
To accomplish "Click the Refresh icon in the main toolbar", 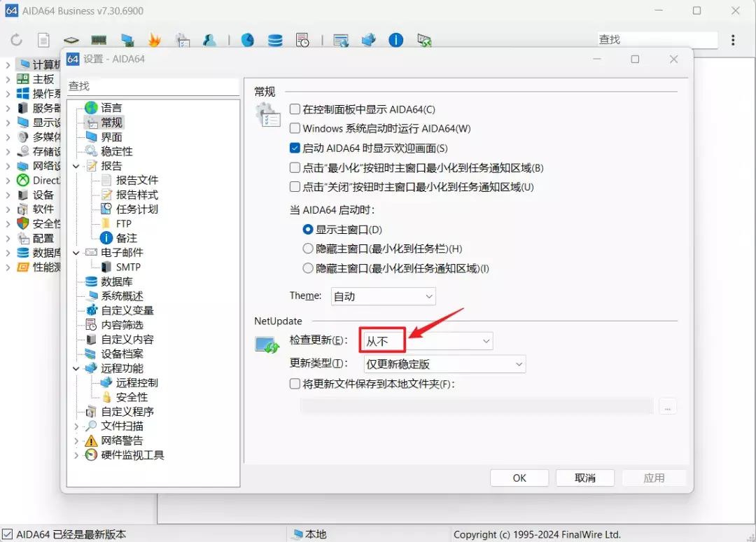I will (x=16, y=39).
